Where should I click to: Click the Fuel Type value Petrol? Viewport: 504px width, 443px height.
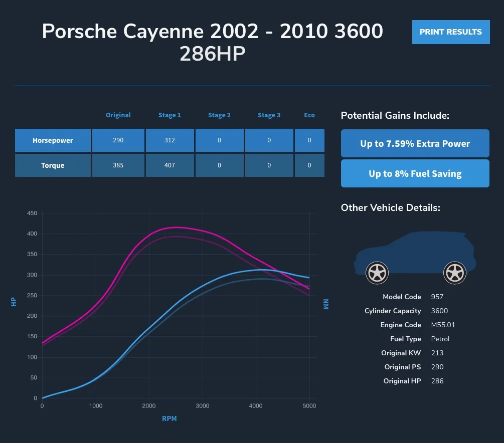click(x=440, y=339)
